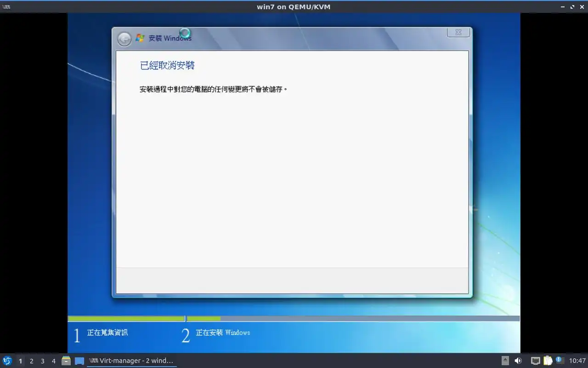Switch to workspace 1
Screen dimensions: 588x368
click(x=20, y=361)
